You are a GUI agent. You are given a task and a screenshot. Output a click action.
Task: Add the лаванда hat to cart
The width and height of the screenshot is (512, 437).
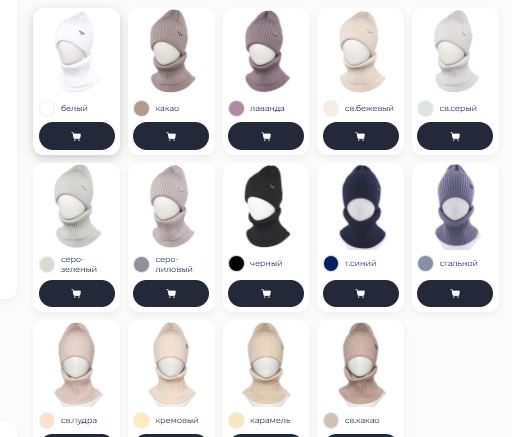click(266, 136)
